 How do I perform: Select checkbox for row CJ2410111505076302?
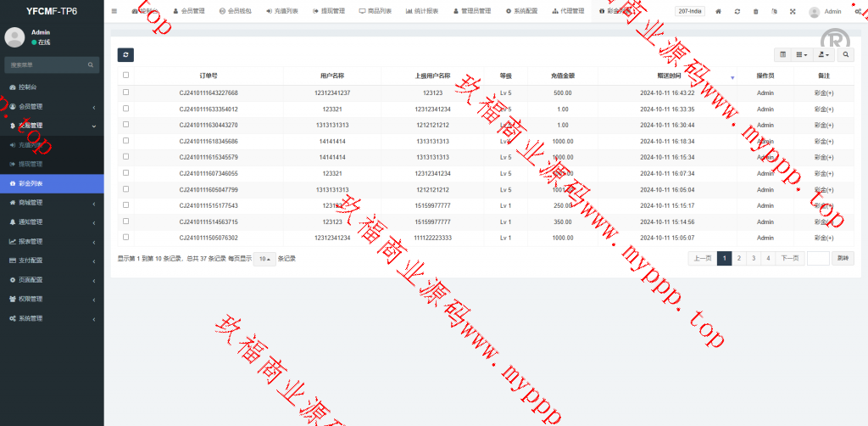pos(125,238)
